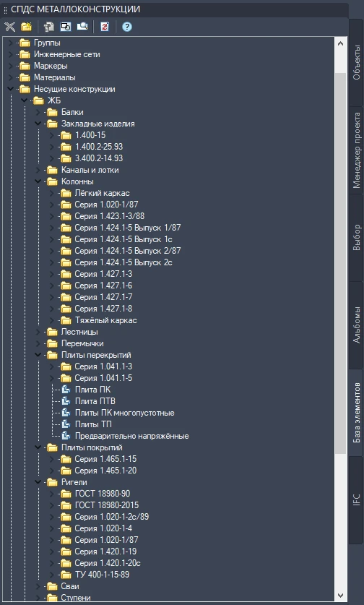
Task: Click the copy documents toolbar icon
Action: 49,27
